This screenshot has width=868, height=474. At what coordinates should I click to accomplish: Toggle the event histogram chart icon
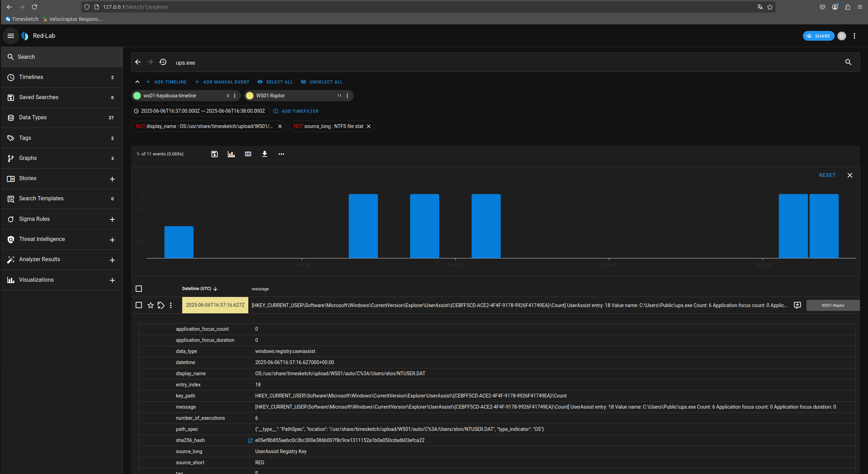pyautogui.click(x=231, y=154)
